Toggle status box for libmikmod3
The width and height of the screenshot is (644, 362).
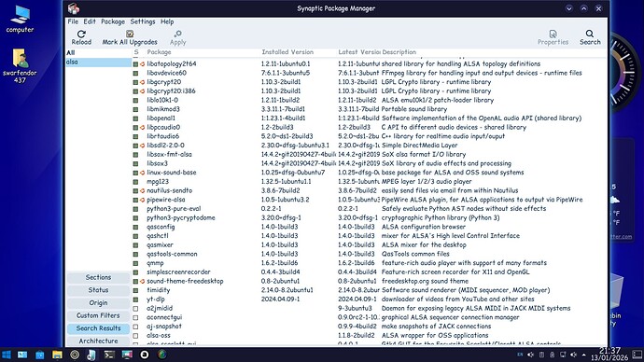[x=135, y=109]
